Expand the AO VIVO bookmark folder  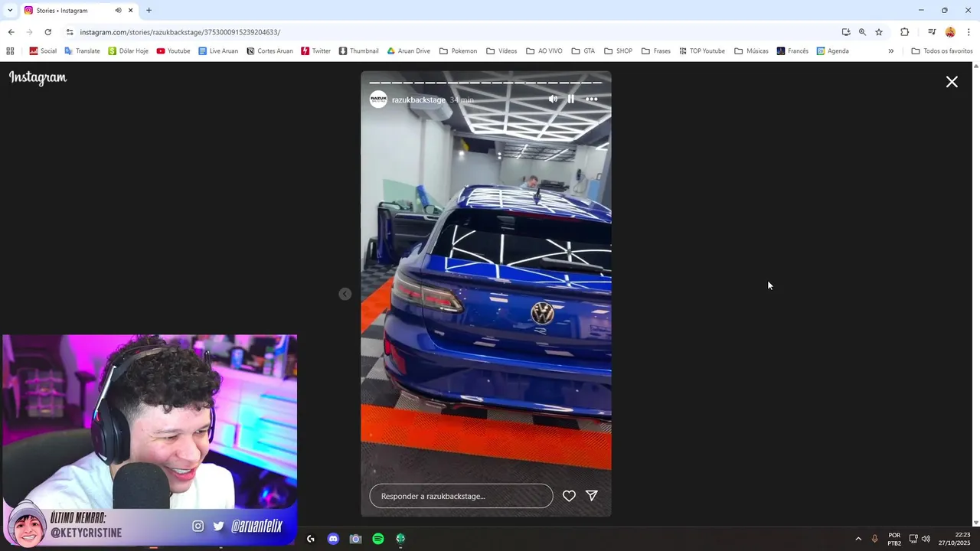tap(544, 51)
